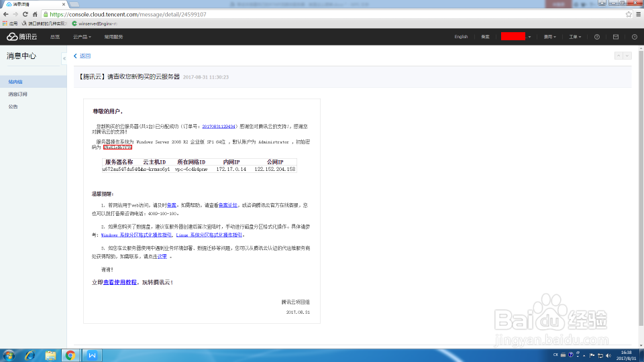Switch language to English
644x362 pixels.
pos(461,37)
